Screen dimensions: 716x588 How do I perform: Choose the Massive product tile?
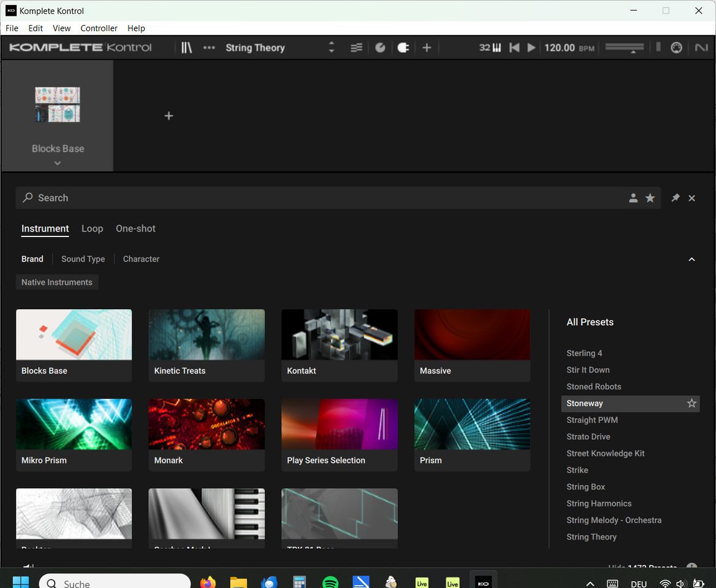472,345
